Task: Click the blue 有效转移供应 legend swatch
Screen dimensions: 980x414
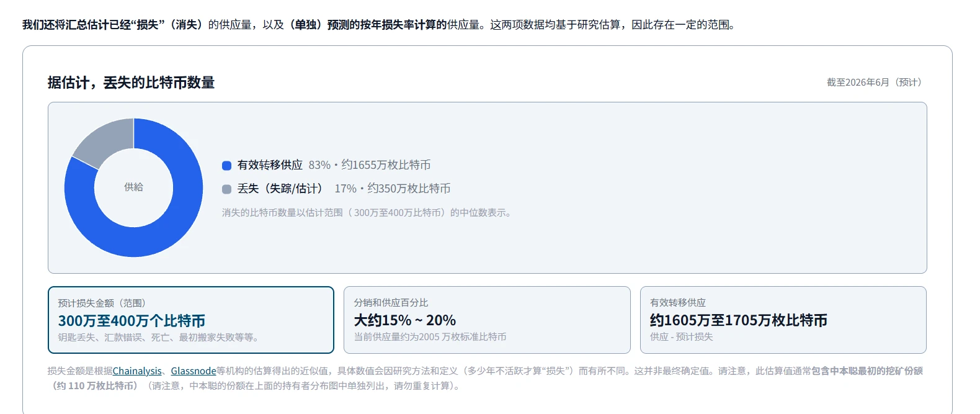Action: click(226, 166)
